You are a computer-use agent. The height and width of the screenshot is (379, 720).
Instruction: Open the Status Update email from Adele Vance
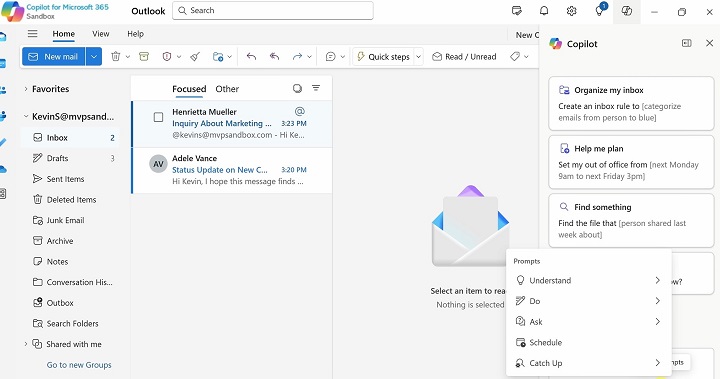click(x=232, y=170)
